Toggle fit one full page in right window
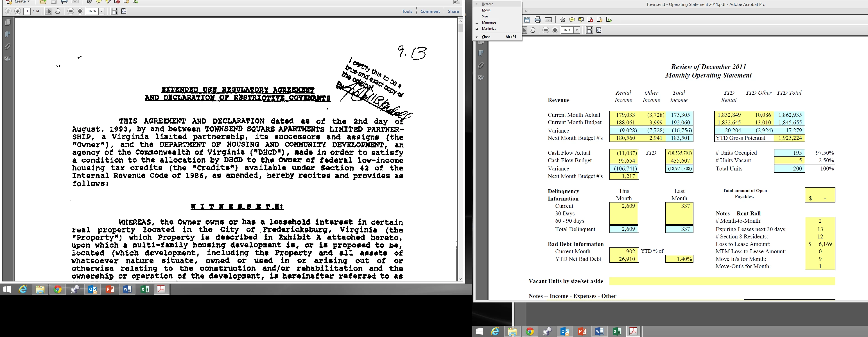Image resolution: width=868 pixels, height=337 pixels. click(599, 30)
